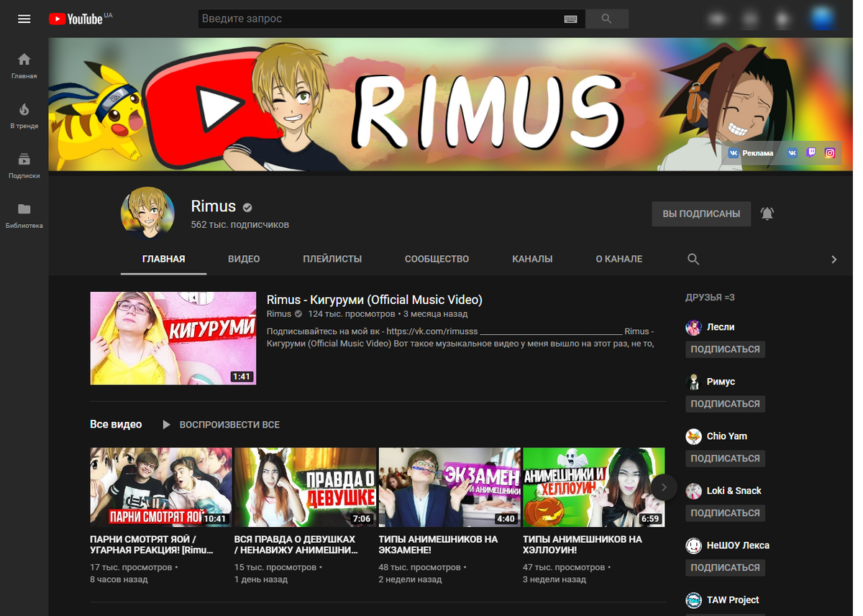The image size is (863, 616).
Task: Subscribe to the Chio Yam channel
Action: pos(725,459)
